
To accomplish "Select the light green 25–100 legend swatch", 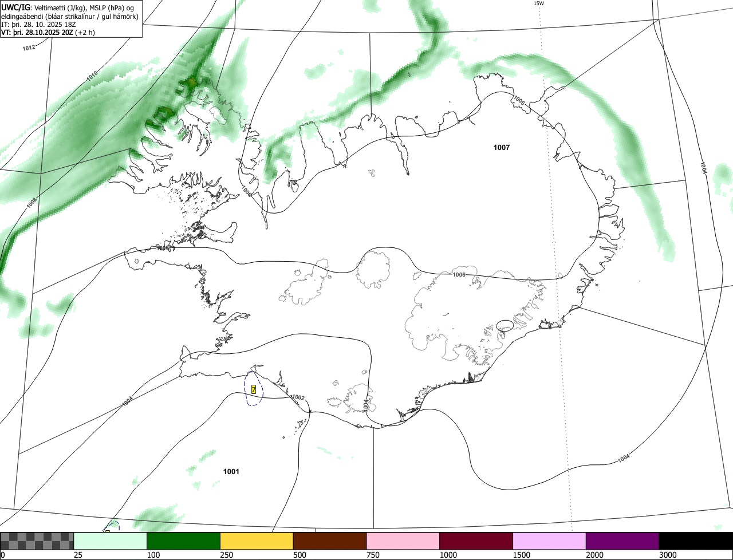I will 111,541.
